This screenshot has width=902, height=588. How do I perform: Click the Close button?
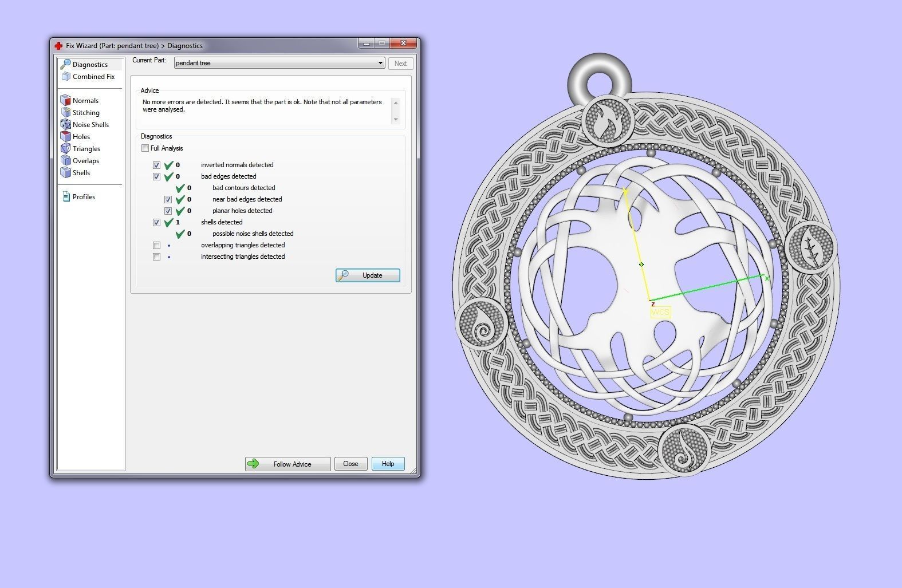click(350, 464)
